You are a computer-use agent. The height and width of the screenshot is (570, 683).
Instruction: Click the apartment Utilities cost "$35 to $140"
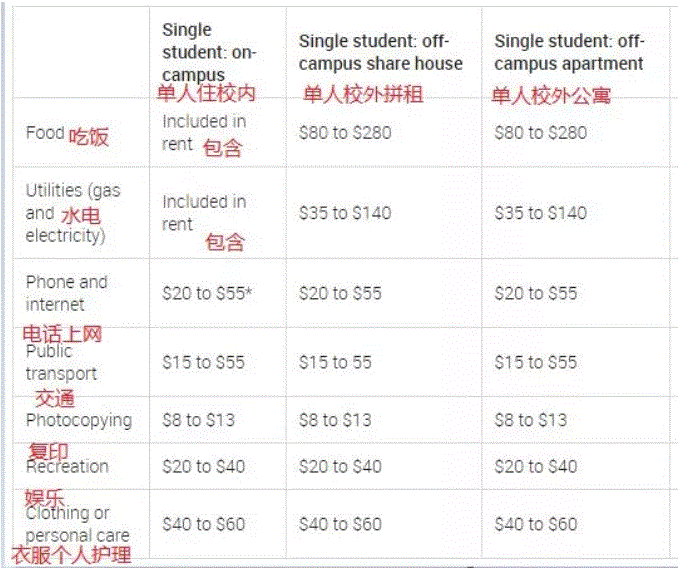coord(540,213)
